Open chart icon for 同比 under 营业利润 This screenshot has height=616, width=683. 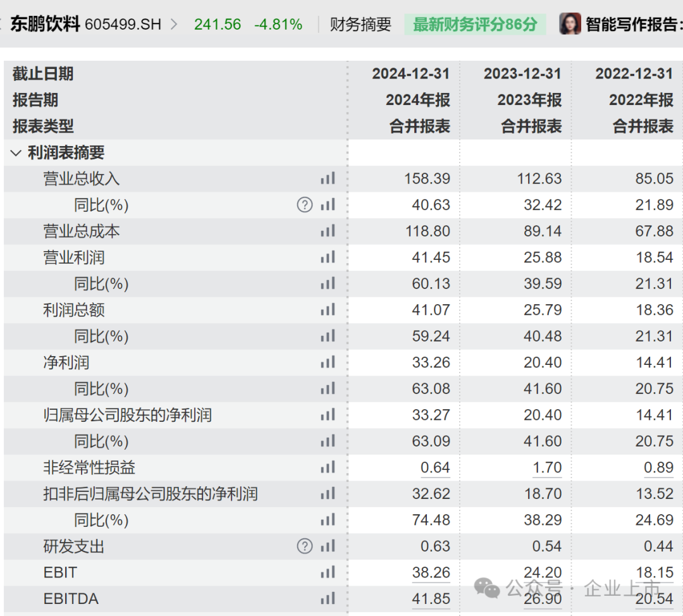tap(328, 283)
